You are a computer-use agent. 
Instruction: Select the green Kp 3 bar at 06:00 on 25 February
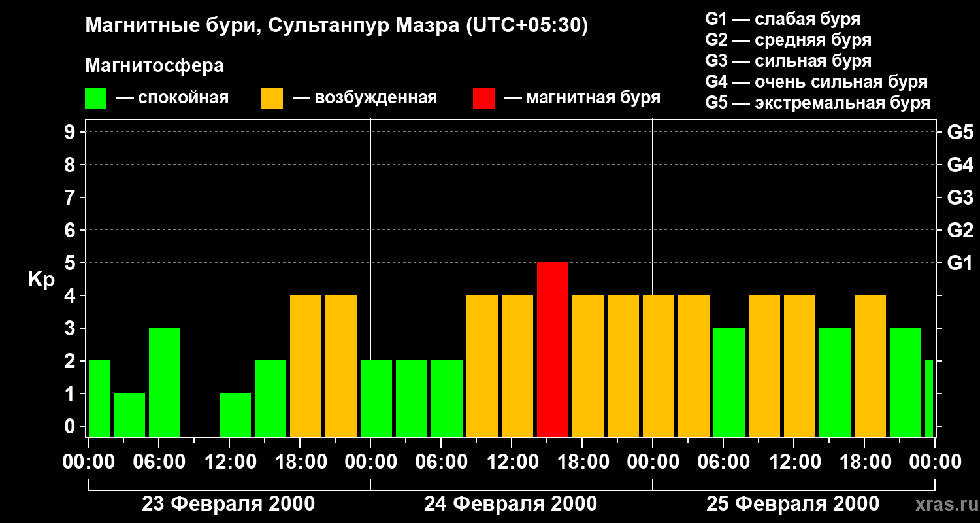tap(729, 382)
